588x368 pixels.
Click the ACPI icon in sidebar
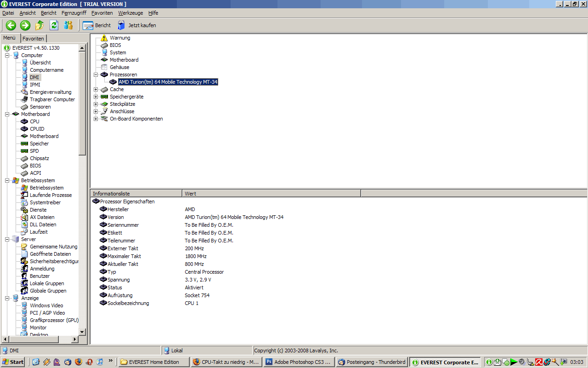(24, 173)
